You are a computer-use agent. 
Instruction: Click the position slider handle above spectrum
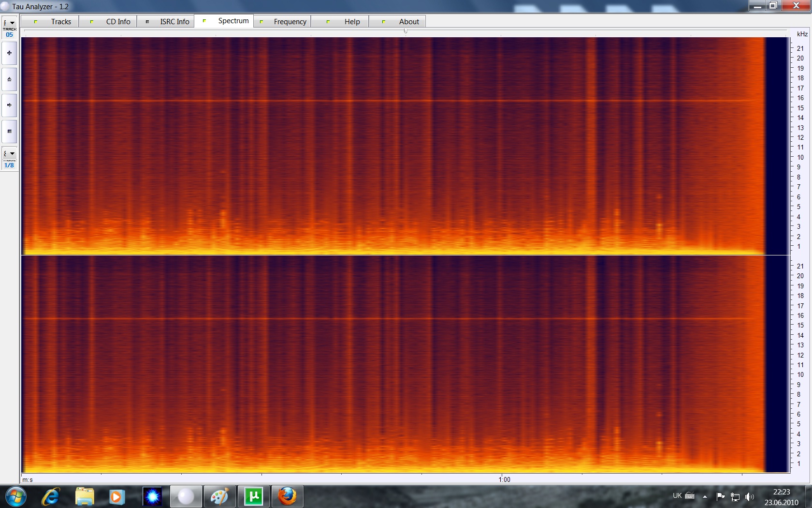click(406, 31)
